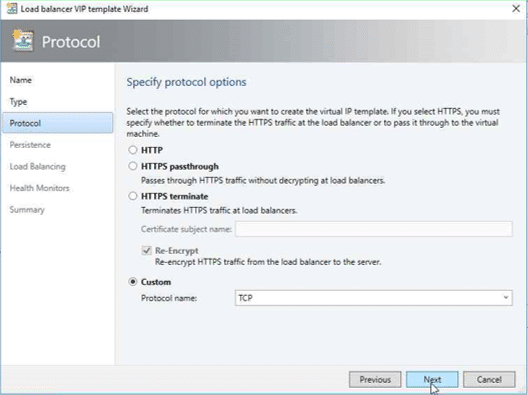The image size is (528, 395).
Task: Open the Persistence wizard step
Action: (x=30, y=145)
